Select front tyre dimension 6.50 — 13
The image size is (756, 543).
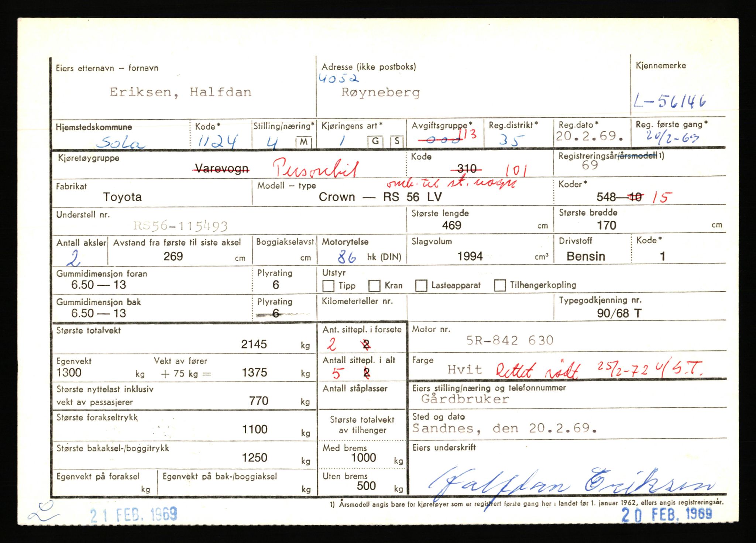99,285
